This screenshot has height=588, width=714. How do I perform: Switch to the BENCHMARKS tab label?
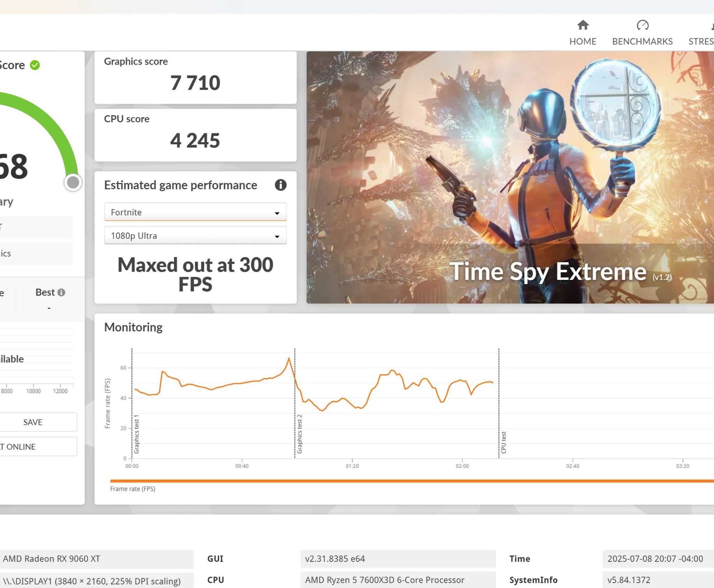643,41
